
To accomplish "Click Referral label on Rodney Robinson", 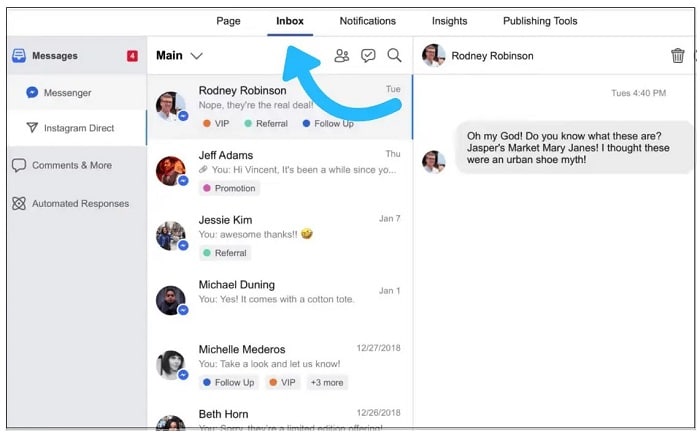I will point(266,124).
